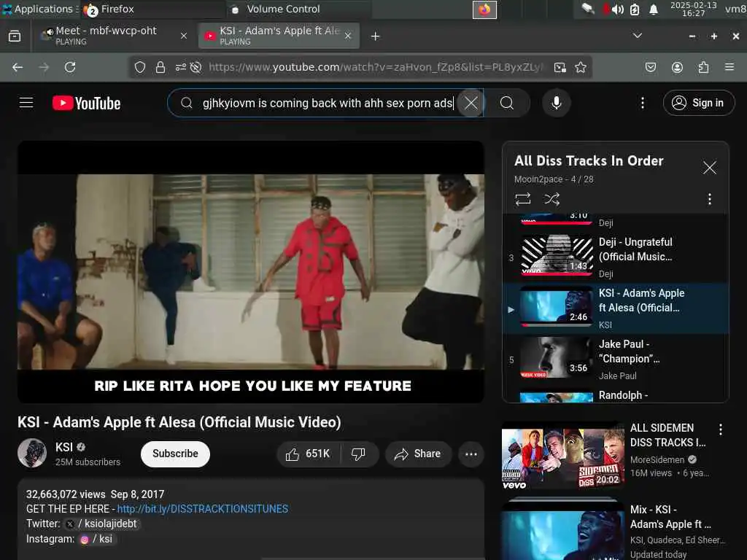
Task: Open site permissions icon in address bar
Action: tap(181, 67)
